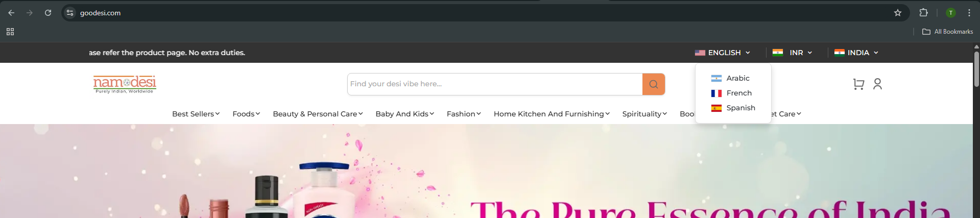Expand the INR currency dropdown

click(x=793, y=53)
